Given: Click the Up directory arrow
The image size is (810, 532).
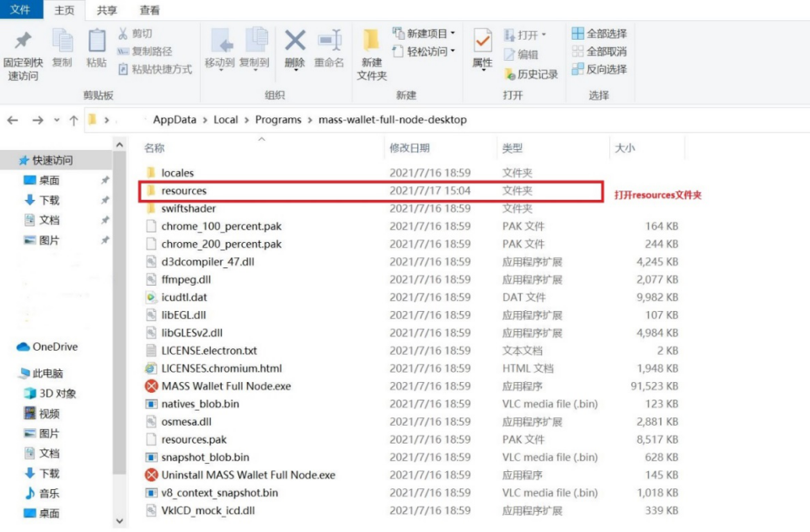Looking at the screenshot, I should tap(74, 121).
